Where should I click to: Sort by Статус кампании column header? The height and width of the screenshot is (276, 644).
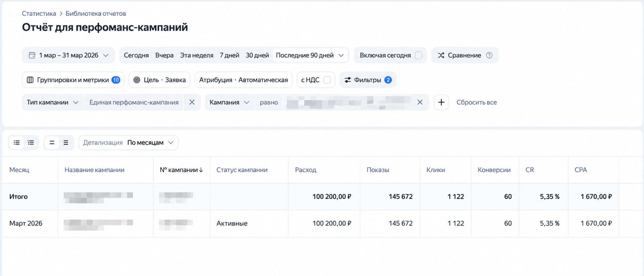point(242,170)
